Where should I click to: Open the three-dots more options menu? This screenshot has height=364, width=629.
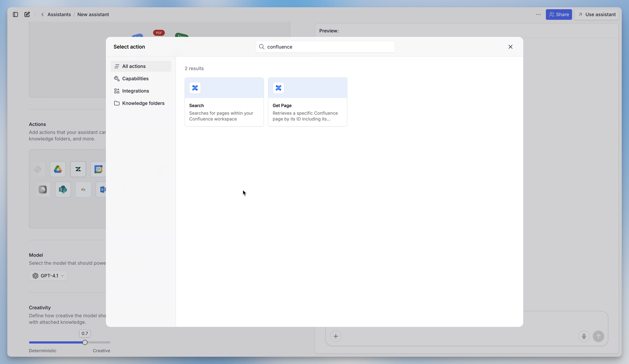[x=538, y=14]
